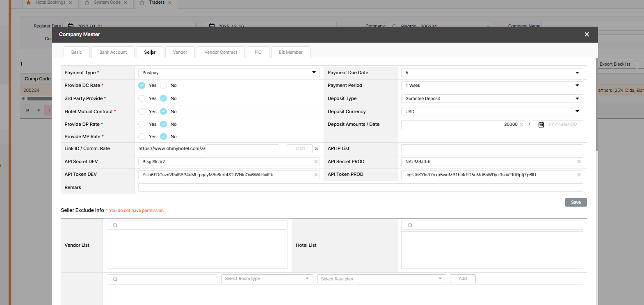Click search icon in Vendor List box
Screen dimensions: 644x305
click(115, 225)
